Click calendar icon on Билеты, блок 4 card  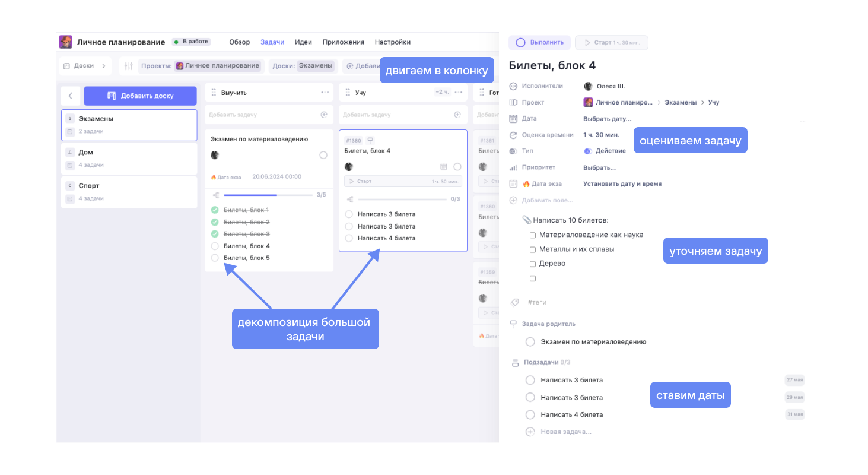pyautogui.click(x=443, y=167)
